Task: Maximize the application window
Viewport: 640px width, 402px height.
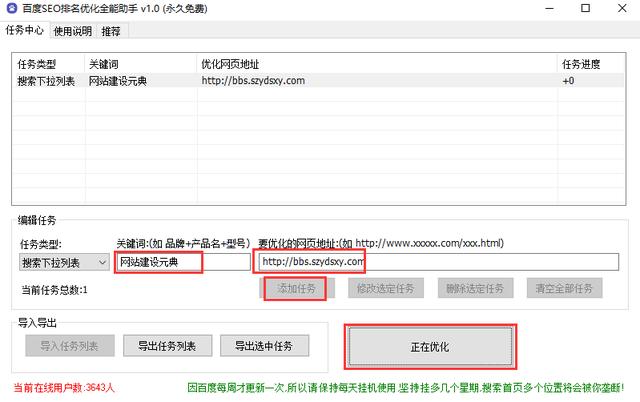Action: [585, 8]
